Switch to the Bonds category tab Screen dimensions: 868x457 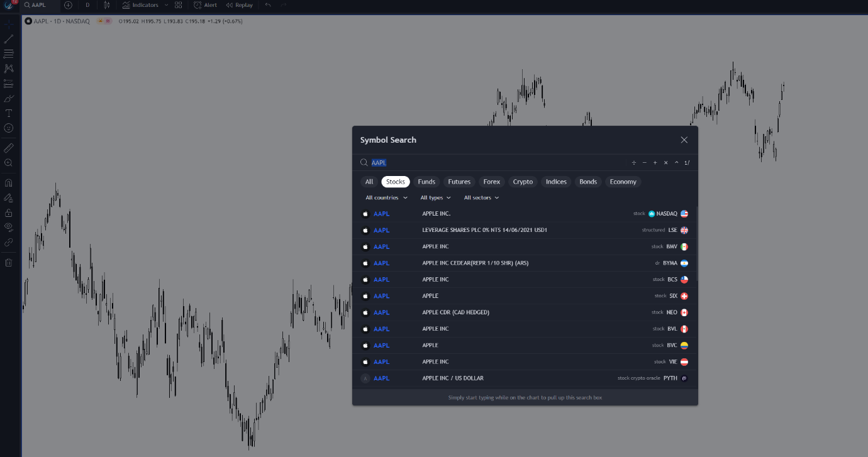(588, 182)
